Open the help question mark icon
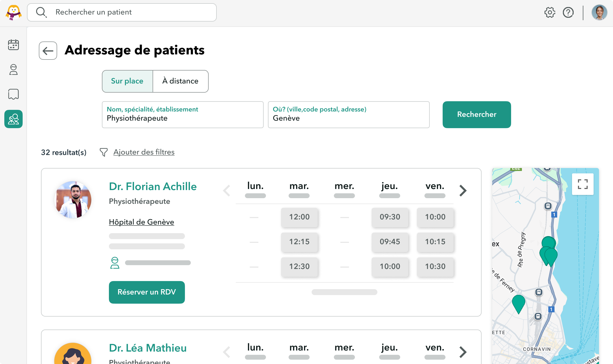613x364 pixels. [x=568, y=12]
